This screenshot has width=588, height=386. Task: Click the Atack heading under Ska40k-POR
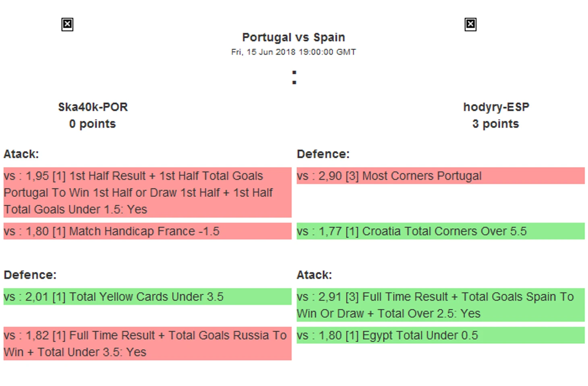[21, 154]
